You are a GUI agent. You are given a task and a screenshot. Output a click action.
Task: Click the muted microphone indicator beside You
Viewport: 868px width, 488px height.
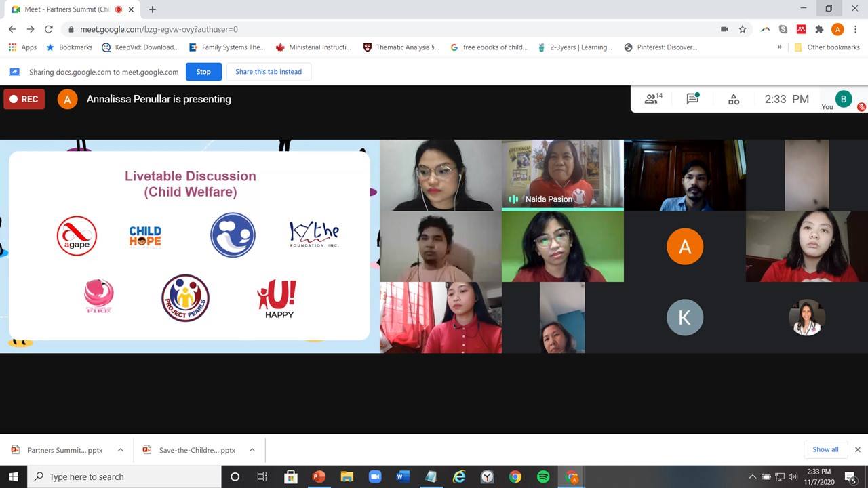click(x=861, y=106)
